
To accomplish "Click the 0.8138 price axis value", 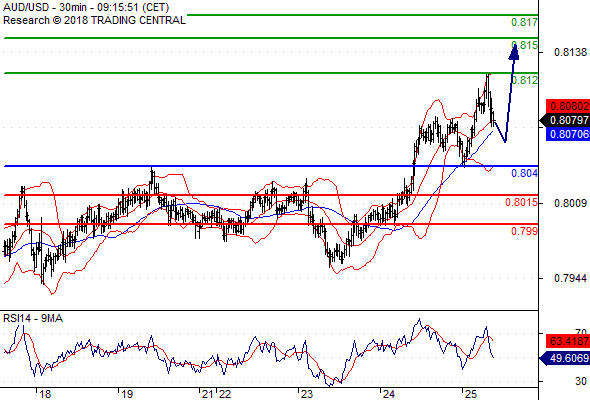I will coord(570,52).
